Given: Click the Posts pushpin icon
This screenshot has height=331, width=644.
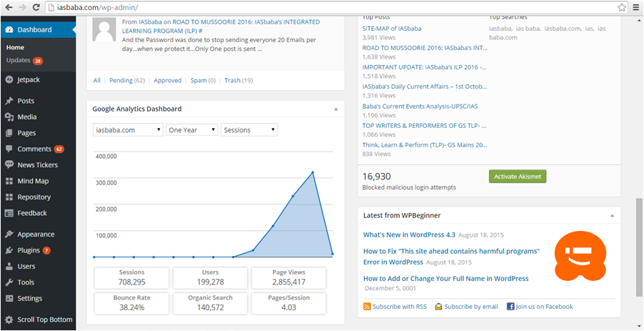Looking at the screenshot, I should point(9,101).
